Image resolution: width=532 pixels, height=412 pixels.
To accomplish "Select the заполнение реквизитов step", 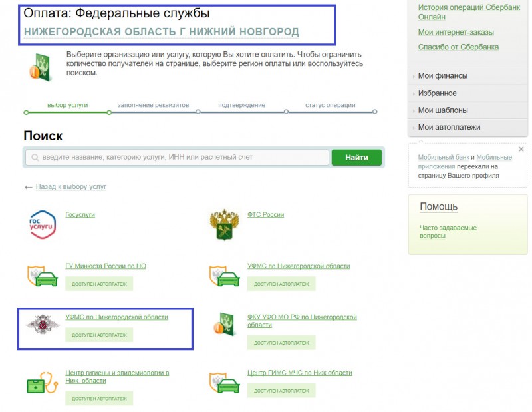I will click(153, 105).
